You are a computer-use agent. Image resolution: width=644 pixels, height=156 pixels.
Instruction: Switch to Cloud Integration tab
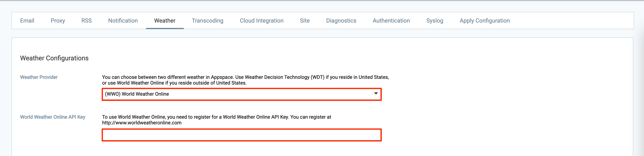click(x=261, y=21)
